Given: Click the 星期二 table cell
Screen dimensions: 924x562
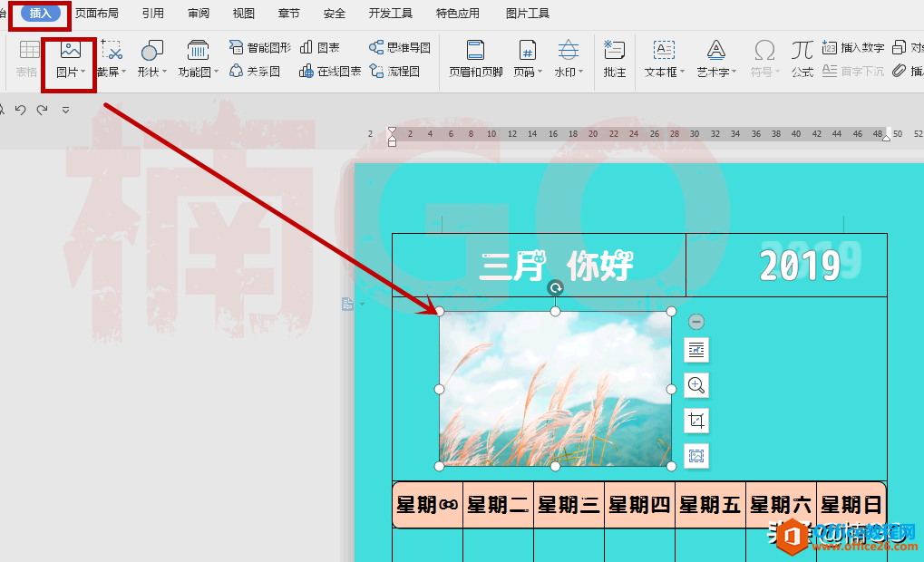Looking at the screenshot, I should click(498, 505).
